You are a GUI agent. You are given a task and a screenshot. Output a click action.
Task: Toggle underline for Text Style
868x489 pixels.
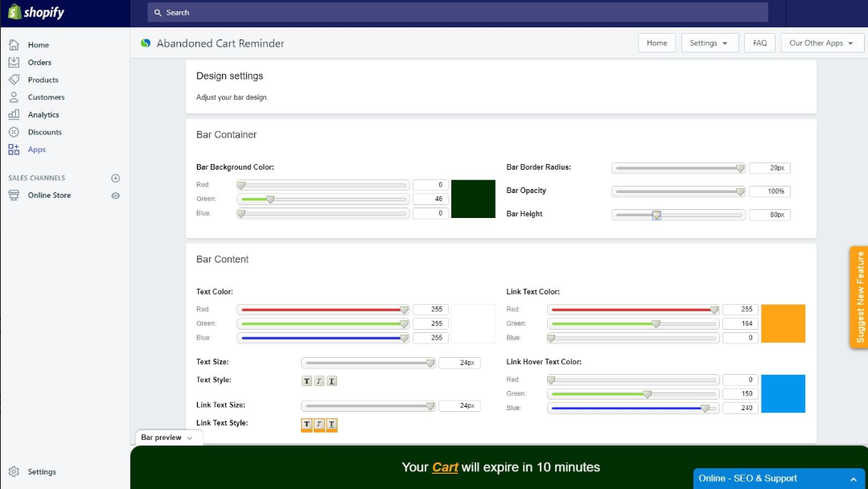click(331, 380)
